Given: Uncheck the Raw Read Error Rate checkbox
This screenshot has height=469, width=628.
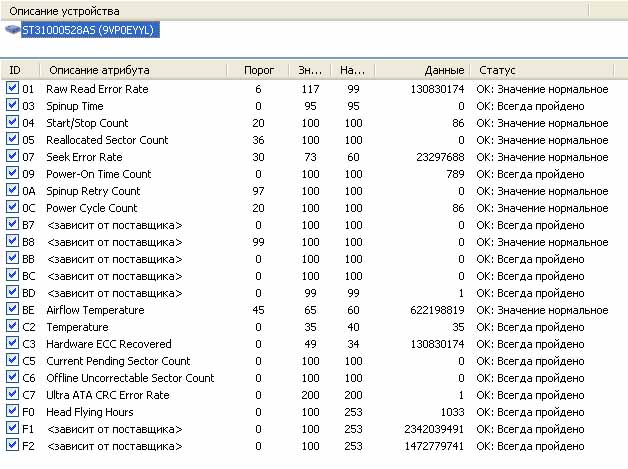Looking at the screenshot, I should (x=12, y=89).
